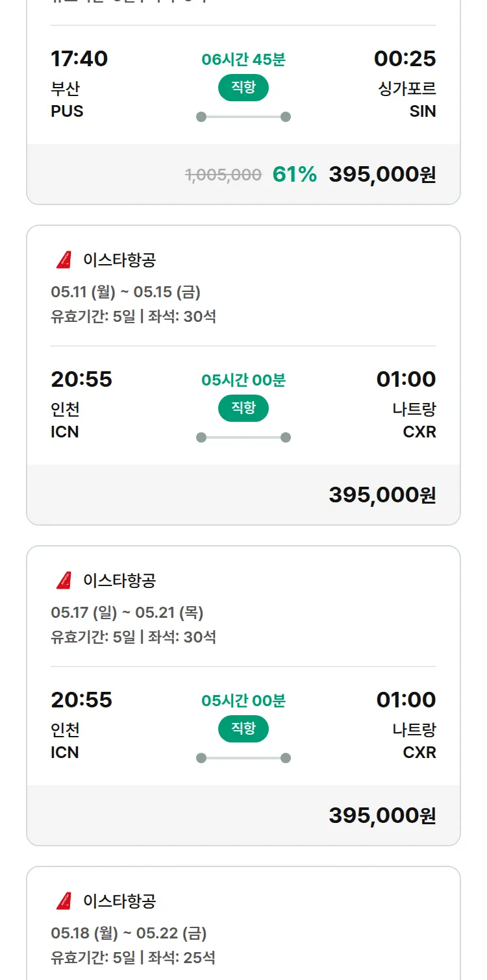Viewport: 487px width, 980px height.
Task: Click Eastar Jet logo on 05.17 flight card
Action: pos(64,581)
